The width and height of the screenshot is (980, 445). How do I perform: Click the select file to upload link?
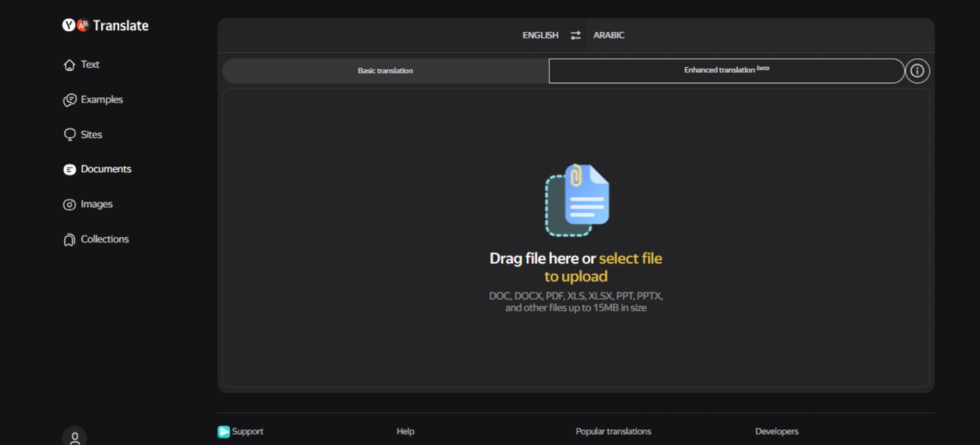click(603, 267)
